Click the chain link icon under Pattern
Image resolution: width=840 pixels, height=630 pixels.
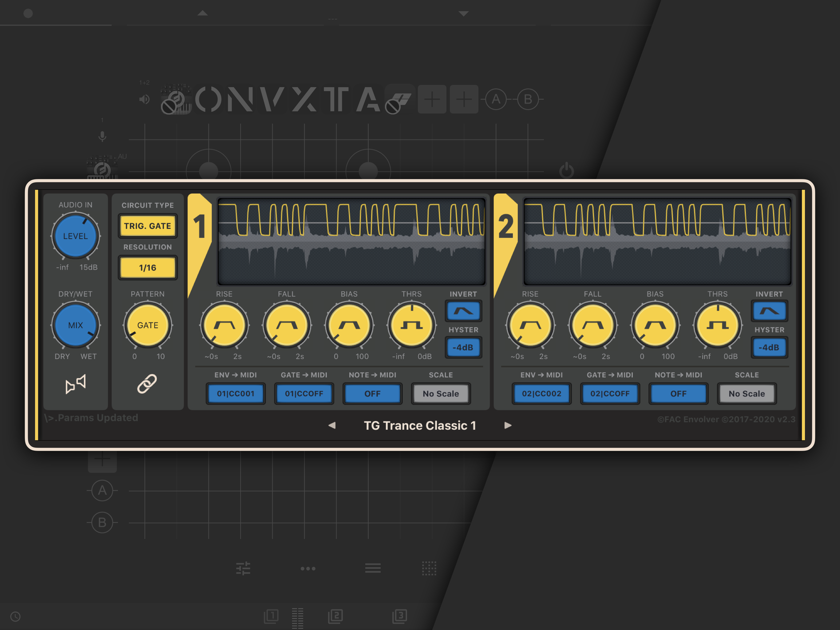147,384
